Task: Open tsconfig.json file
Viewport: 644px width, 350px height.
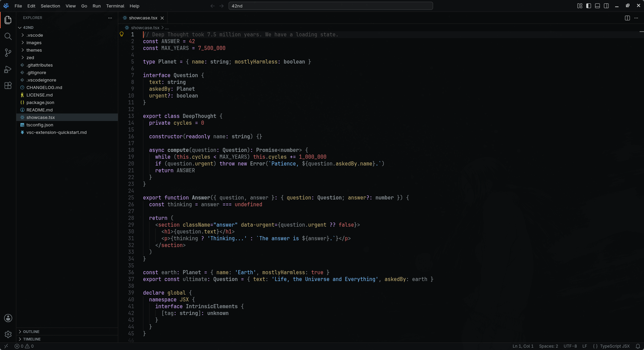Action: 67,125
